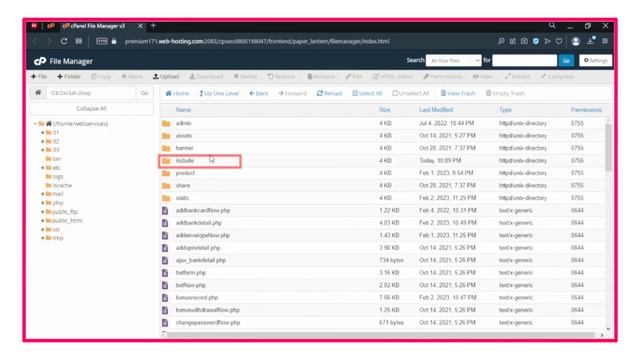Click the vertical scrollbar of file list
Viewport: 640px width, 360px height.
point(608,147)
